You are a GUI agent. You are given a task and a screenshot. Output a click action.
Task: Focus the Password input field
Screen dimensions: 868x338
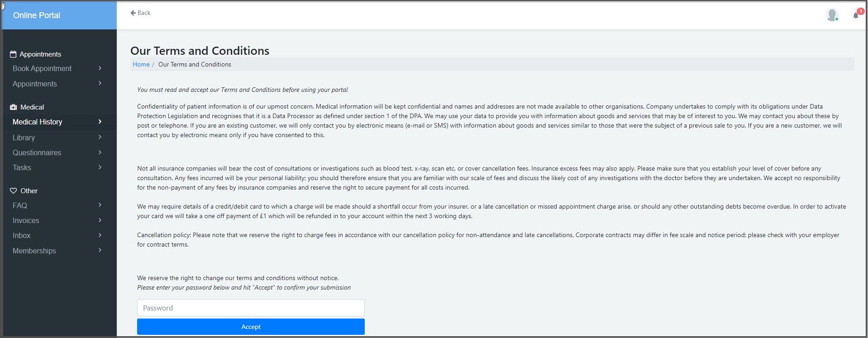(251, 308)
